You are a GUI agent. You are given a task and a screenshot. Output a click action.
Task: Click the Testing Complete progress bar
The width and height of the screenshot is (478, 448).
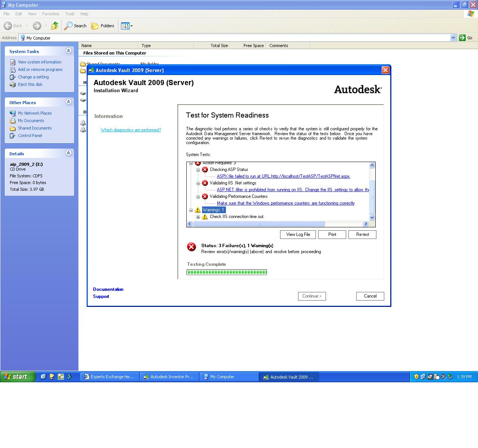226,272
